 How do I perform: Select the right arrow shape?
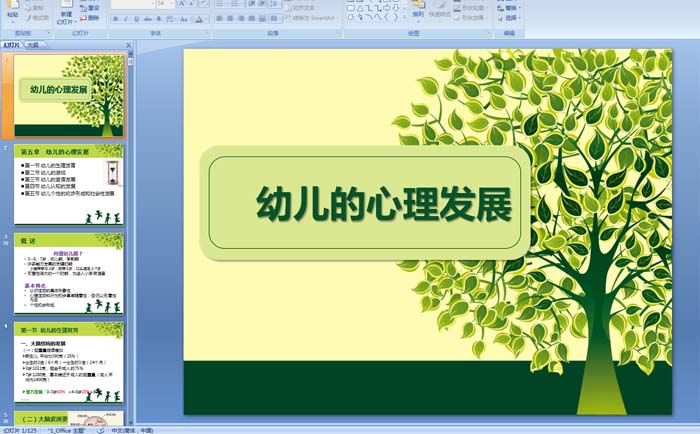click(x=387, y=8)
